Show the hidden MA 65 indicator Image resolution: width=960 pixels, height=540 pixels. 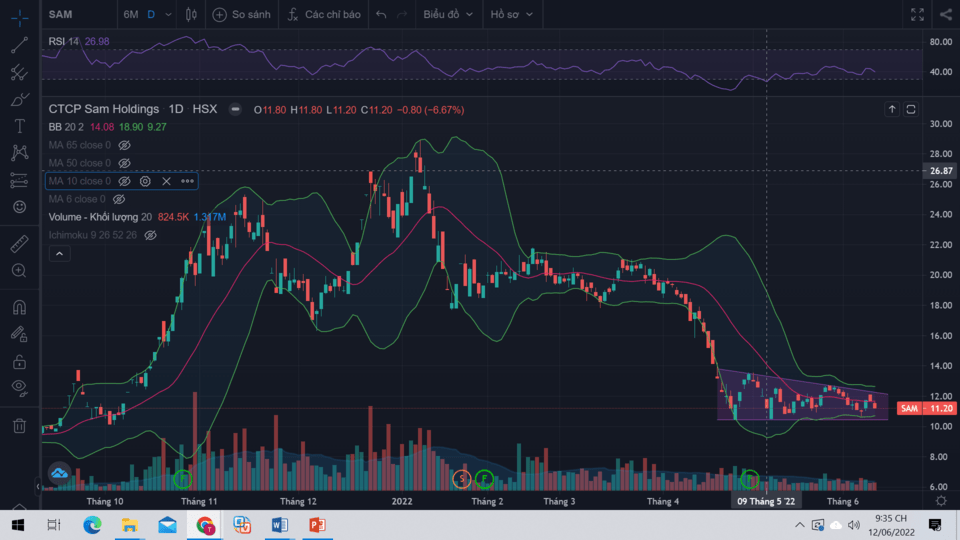pos(125,145)
